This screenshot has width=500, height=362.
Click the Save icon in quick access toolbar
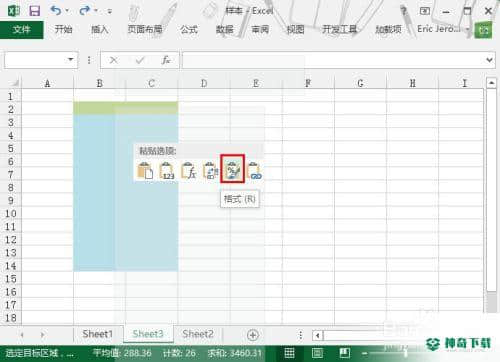[x=35, y=11]
